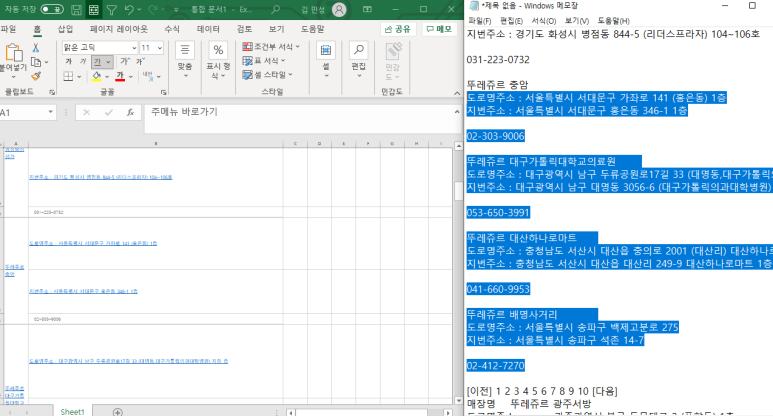This screenshot has width=773, height=416.
Task: Click the Save disk icon in Excel
Action: [x=76, y=9]
